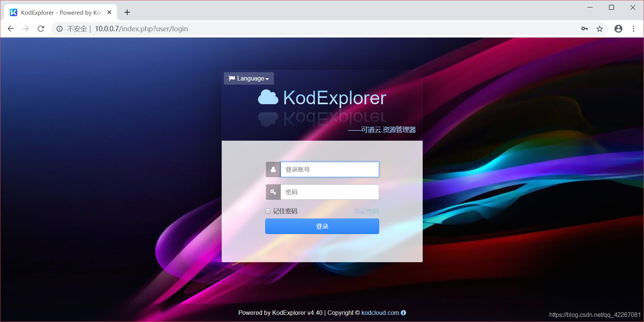The image size is (644, 322).
Task: Open the forgot password link
Action: pyautogui.click(x=367, y=211)
